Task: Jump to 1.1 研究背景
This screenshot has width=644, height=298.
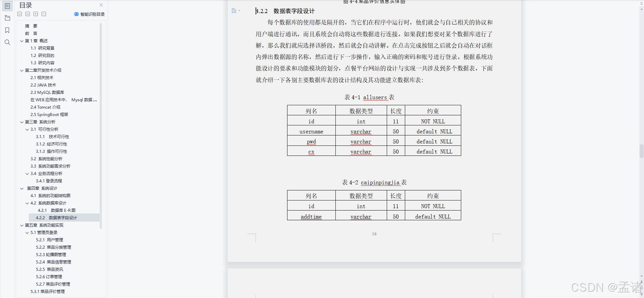Action: tap(42, 48)
